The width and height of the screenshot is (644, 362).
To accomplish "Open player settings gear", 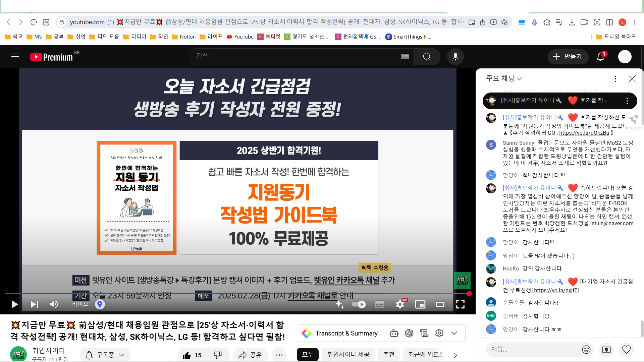I will click(x=400, y=304).
